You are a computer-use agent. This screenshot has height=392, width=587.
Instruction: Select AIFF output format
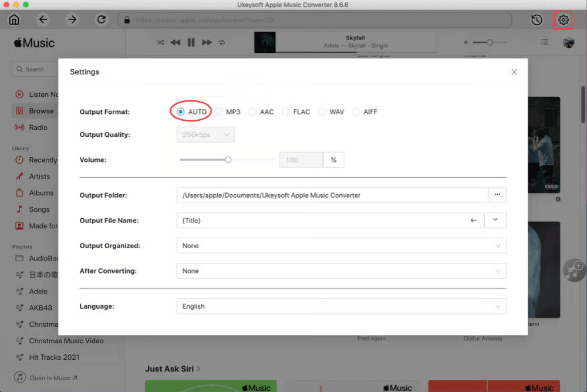point(356,111)
